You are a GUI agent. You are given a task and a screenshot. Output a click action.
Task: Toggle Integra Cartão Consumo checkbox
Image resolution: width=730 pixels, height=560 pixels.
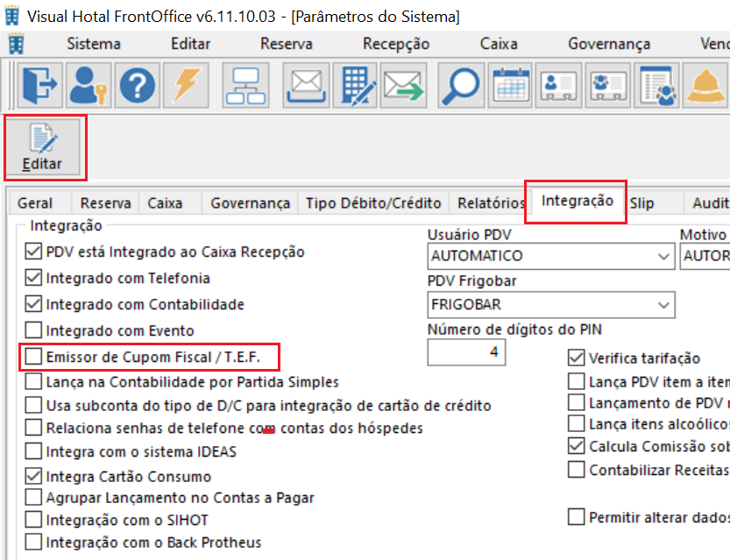[33, 476]
